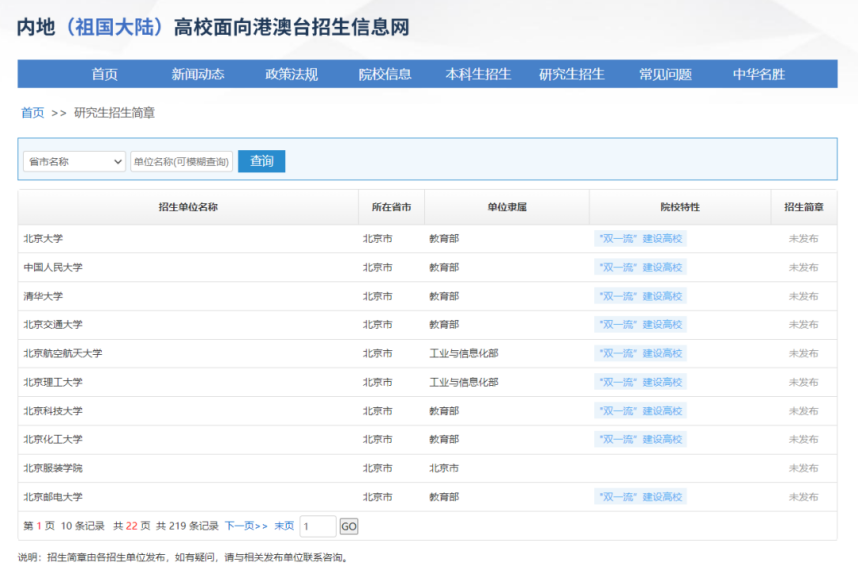The height and width of the screenshot is (570, 858).
Task: Click 工业与信息化部 cell for 北京理工大学
Action: 463,382
